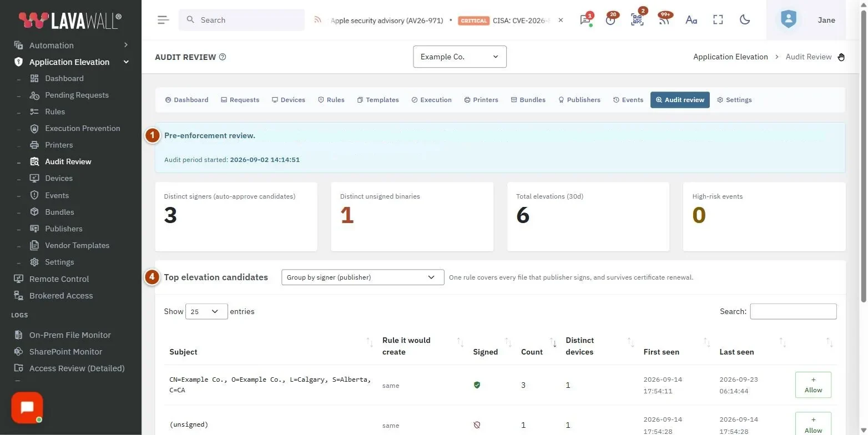Switch to the Bundles tab
Image resolution: width=868 pixels, height=435 pixels.
[528, 100]
